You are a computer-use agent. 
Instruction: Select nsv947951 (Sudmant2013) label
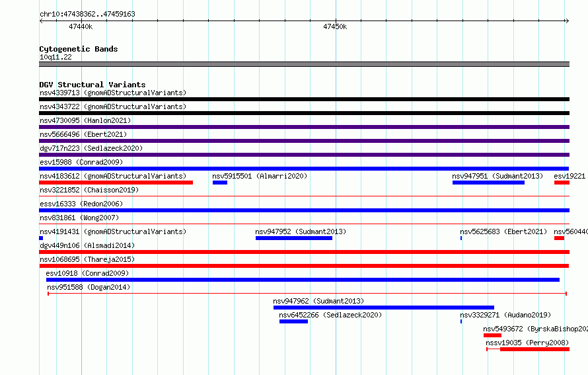click(497, 176)
